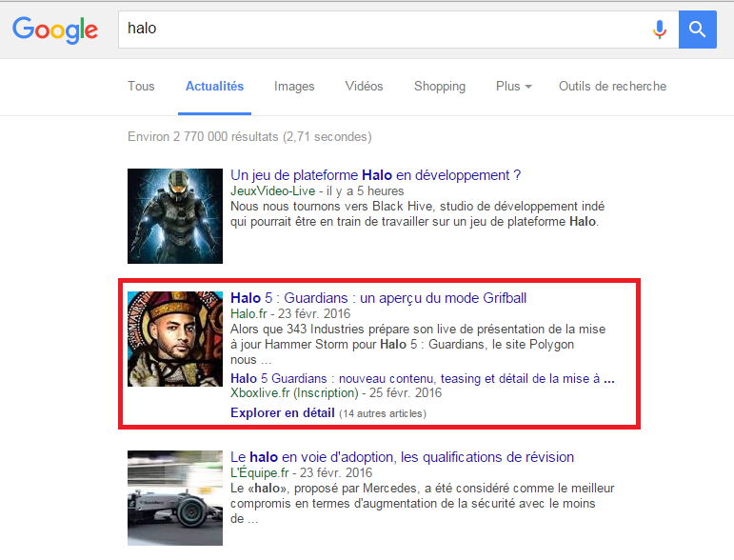Click the stained-glass portrait thumbnail
Image resolution: width=734 pixels, height=560 pixels.
point(175,338)
